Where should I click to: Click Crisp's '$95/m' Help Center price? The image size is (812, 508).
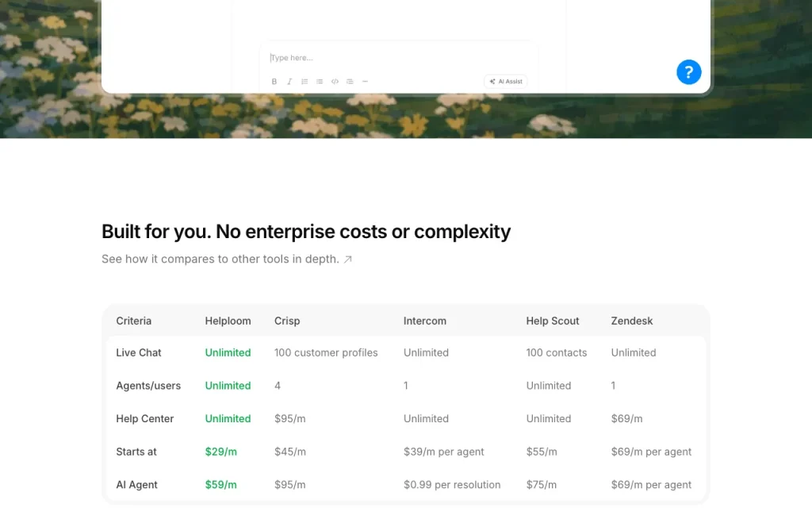pos(290,419)
